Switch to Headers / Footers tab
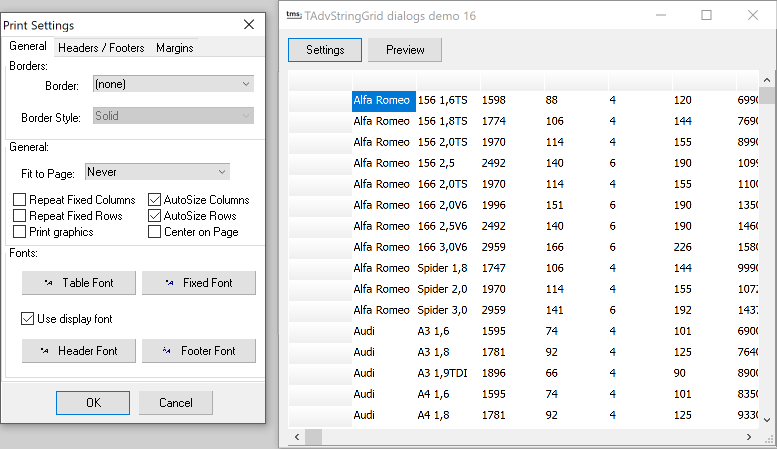 [x=101, y=48]
